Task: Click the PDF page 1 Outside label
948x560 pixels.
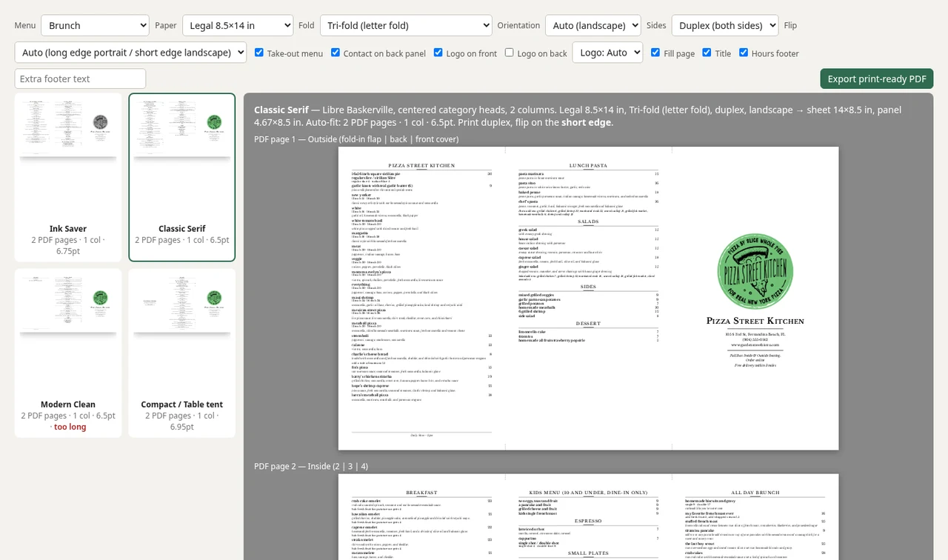Action: (x=356, y=139)
